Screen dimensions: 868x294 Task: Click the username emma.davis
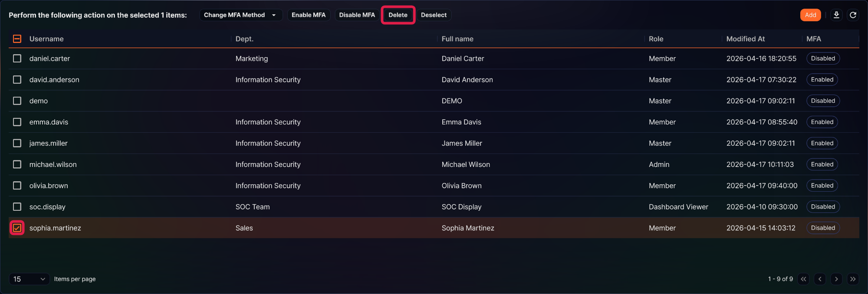point(49,122)
